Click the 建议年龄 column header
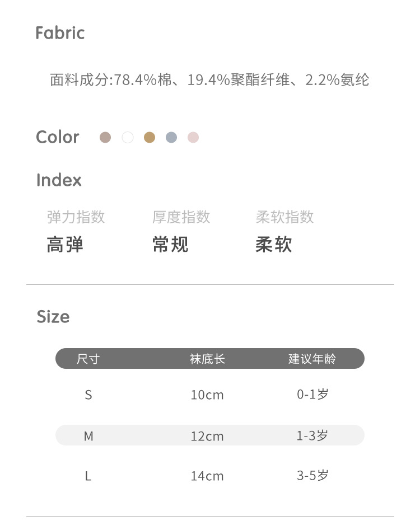The width and height of the screenshot is (420, 530). (x=312, y=359)
